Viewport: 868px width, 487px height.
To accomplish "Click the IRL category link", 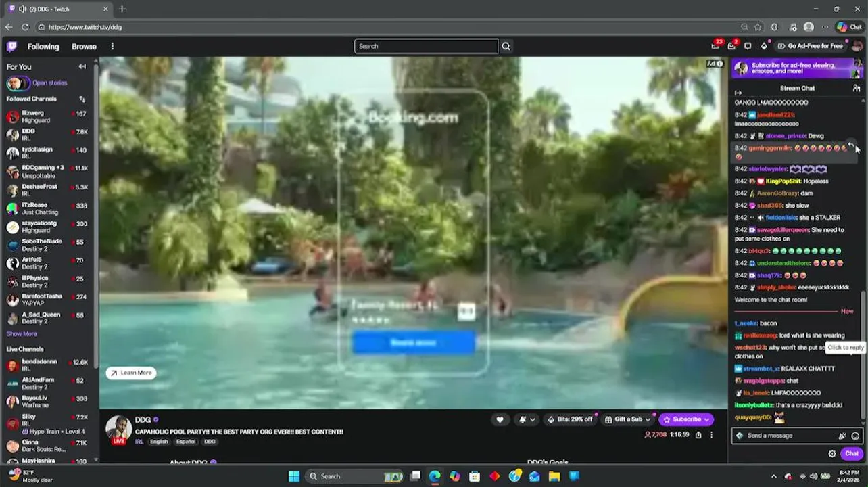I will (x=139, y=442).
